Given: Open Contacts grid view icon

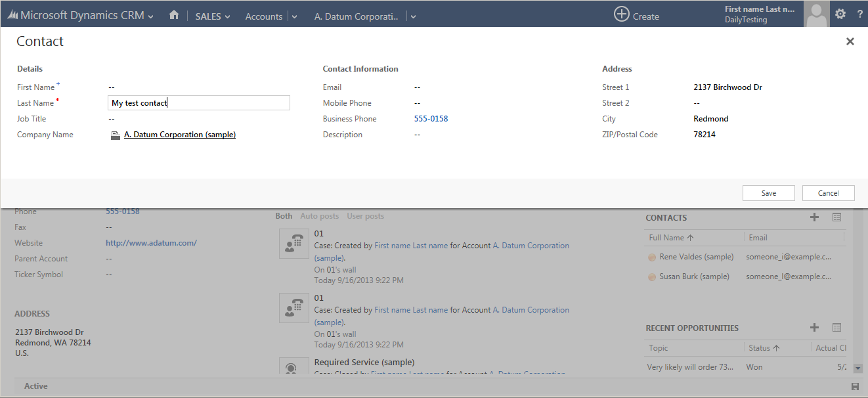Looking at the screenshot, I should tap(836, 217).
